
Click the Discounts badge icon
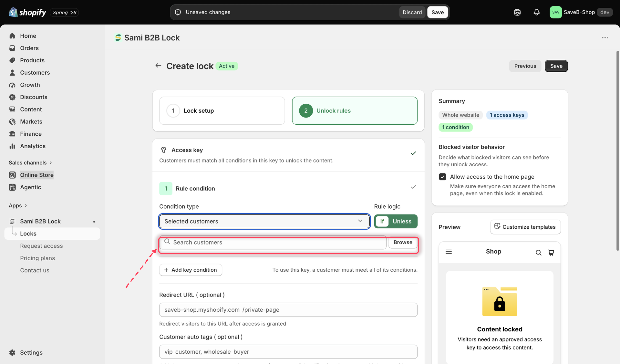point(12,97)
